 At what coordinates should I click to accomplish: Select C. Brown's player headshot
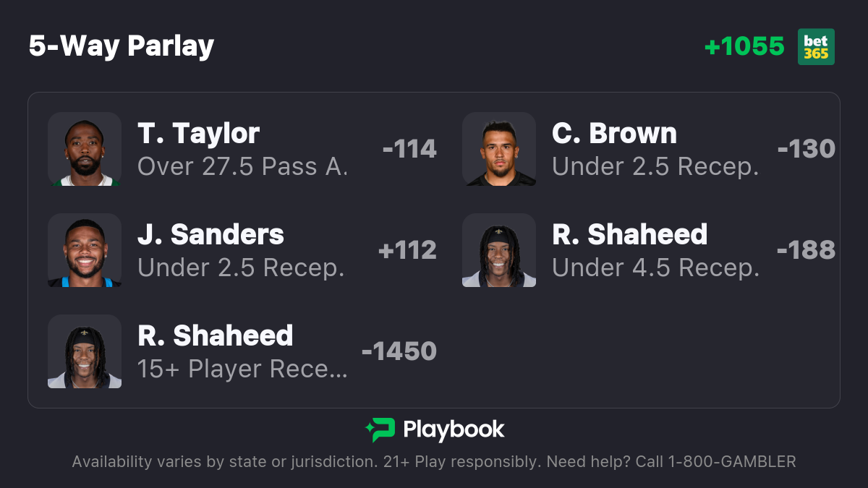tap(499, 149)
